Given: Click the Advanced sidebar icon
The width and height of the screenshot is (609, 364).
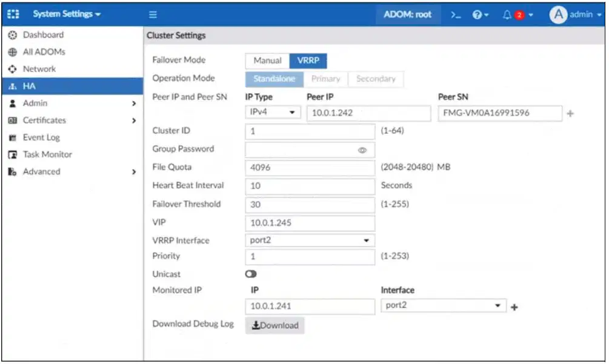Looking at the screenshot, I should point(13,171).
